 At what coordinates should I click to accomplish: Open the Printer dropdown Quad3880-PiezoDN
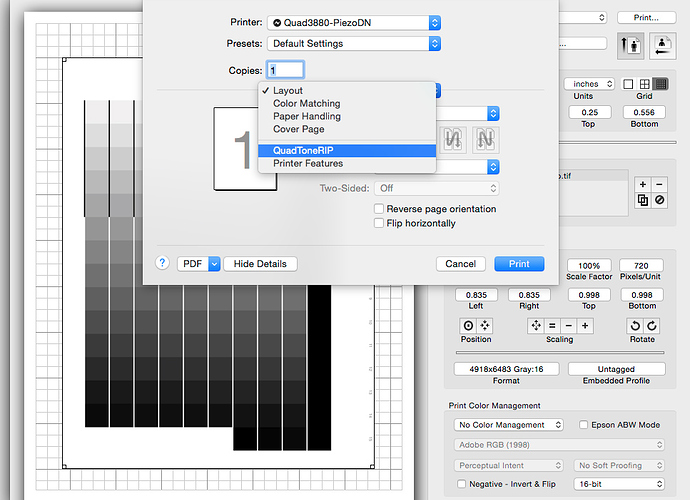[x=353, y=22]
